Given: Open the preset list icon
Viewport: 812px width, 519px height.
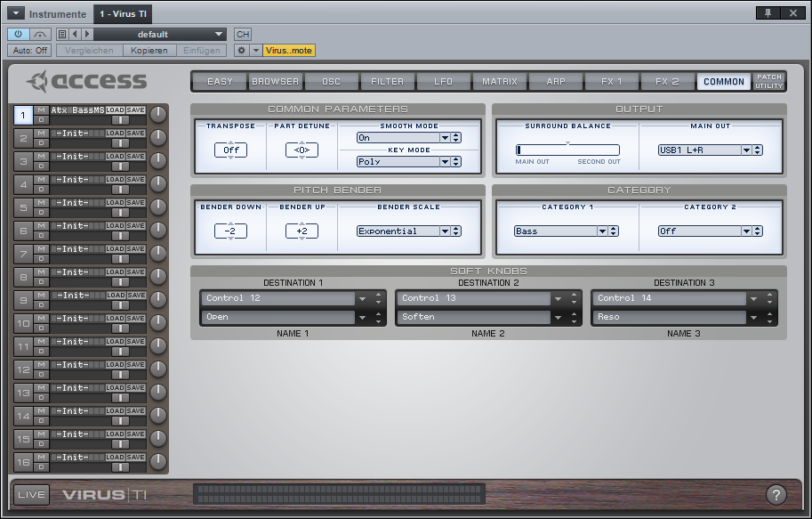Looking at the screenshot, I should click(x=62, y=34).
